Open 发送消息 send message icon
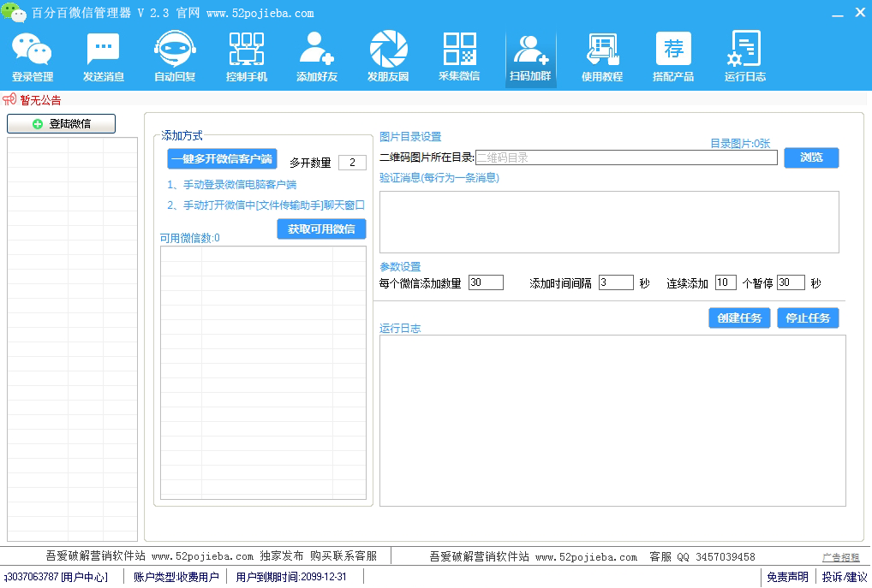This screenshot has height=588, width=872. coord(104,57)
